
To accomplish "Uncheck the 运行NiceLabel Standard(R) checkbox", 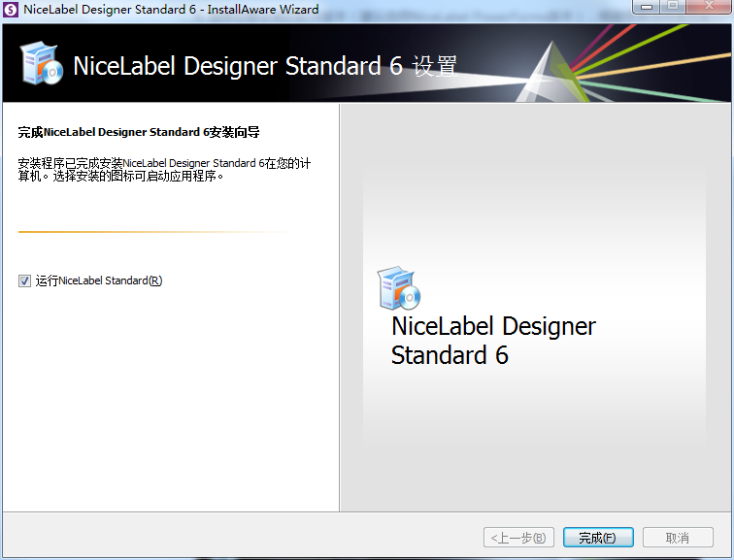I will [24, 280].
